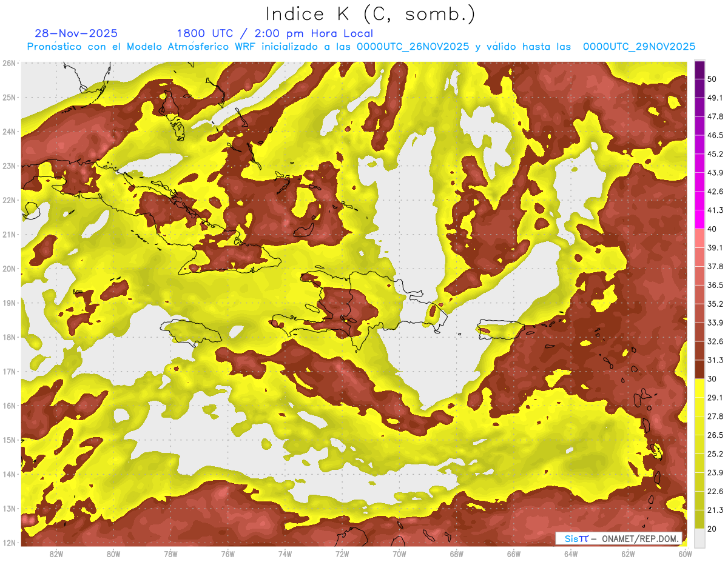Click the '23.9' value on the color scale

715,472
